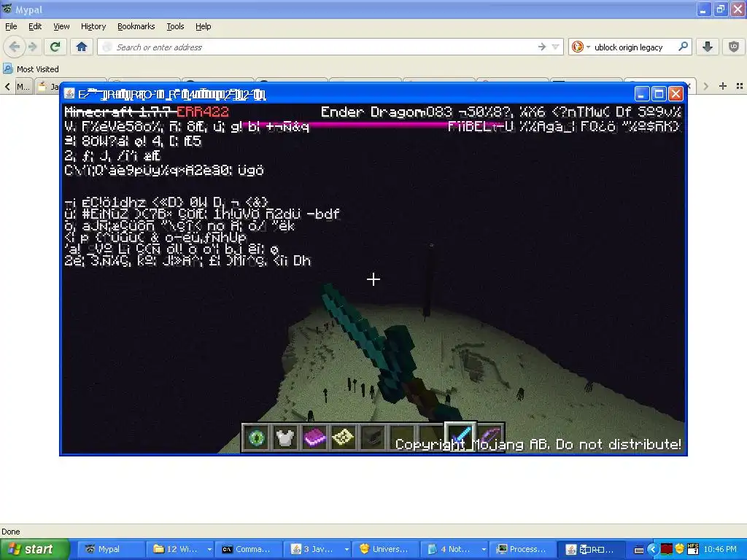
Task: Select the map hotbar slot
Action: (343, 437)
